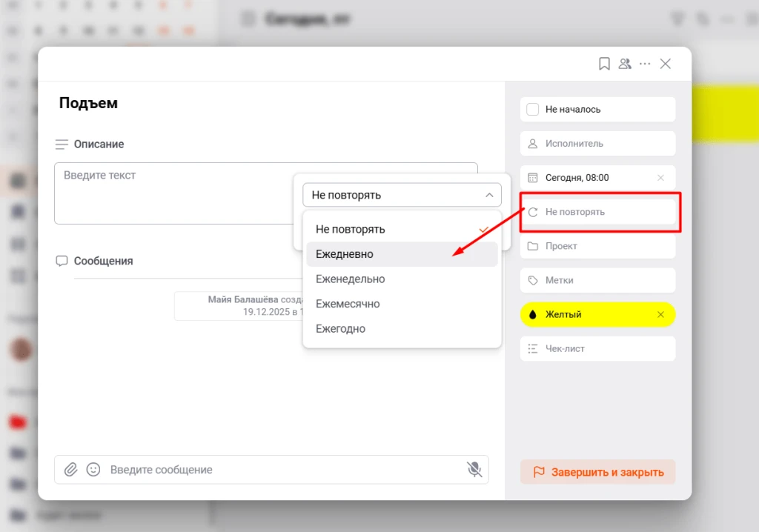759x532 pixels.
Task: Click the bookmark icon in task header
Action: [x=604, y=64]
